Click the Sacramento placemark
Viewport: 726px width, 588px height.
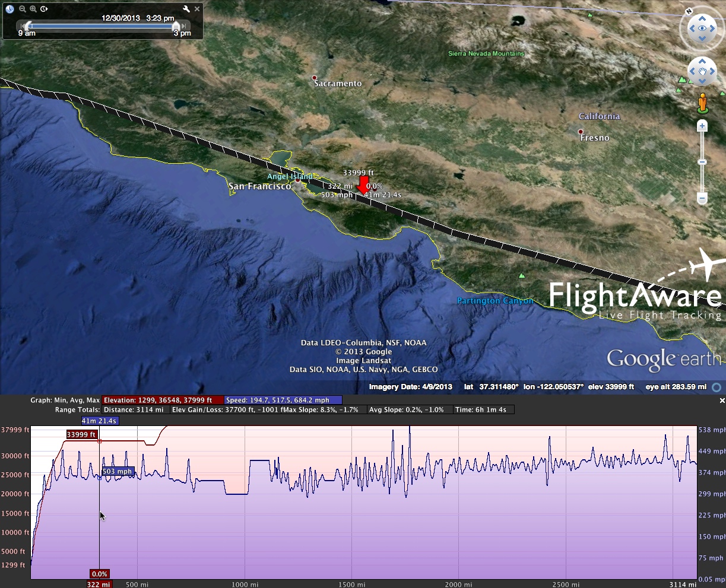[315, 78]
